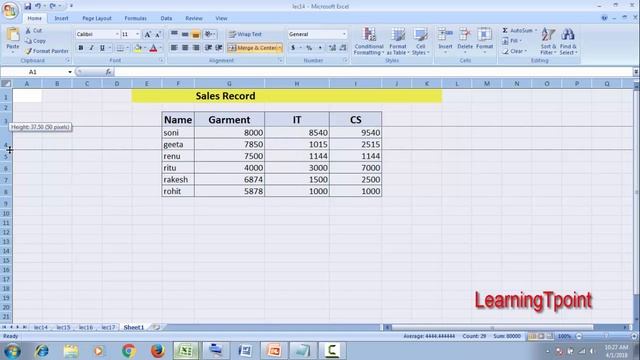Image resolution: width=640 pixels, height=360 pixels.
Task: Toggle Bold formatting
Action: coord(81,48)
